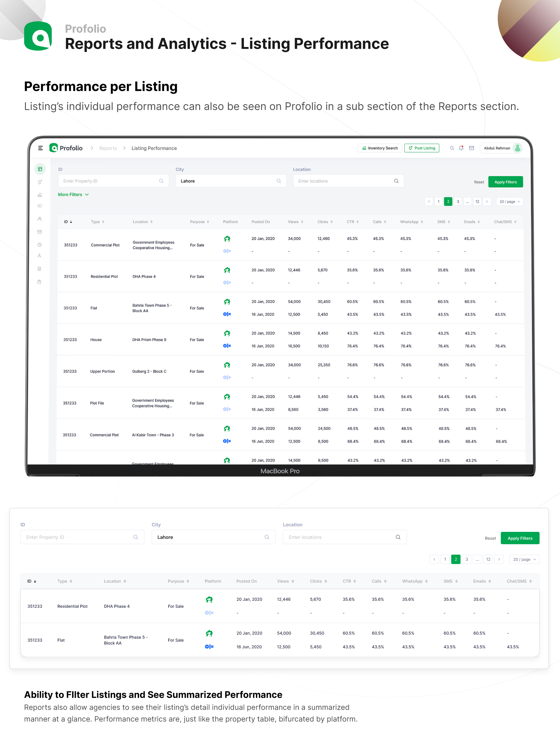Screen dimensions: 560x754
Task: Click the Profolio logo in the laptop header
Action: click(66, 148)
